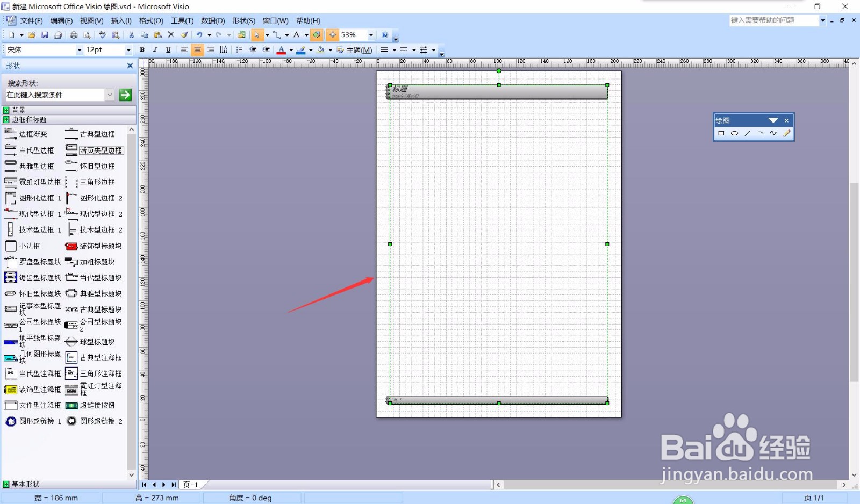Open the 插入(I) menu
Image resolution: width=860 pixels, height=504 pixels.
[x=121, y=21]
